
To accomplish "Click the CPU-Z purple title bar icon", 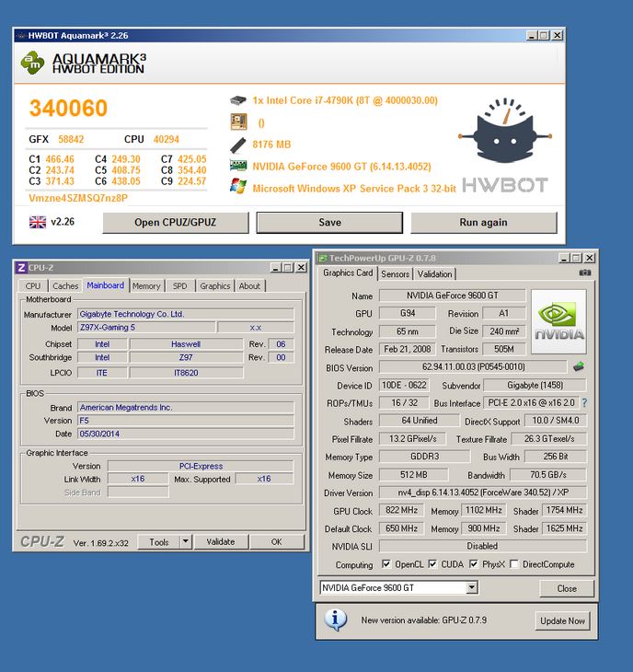I will [21, 268].
